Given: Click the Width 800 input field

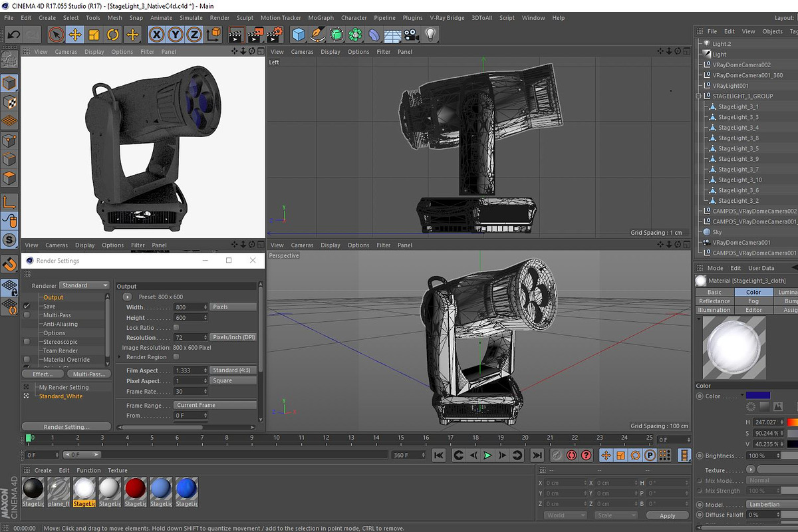Looking at the screenshot, I should 191,307.
